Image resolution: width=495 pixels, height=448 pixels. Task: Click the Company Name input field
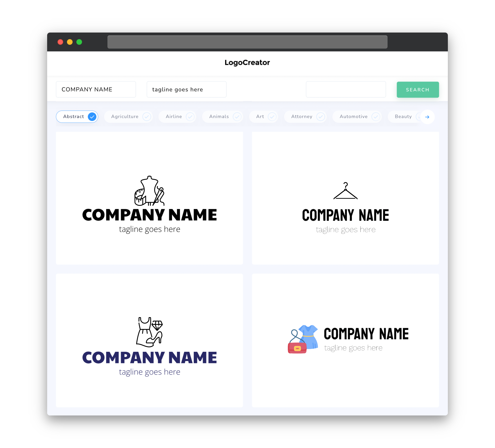click(96, 89)
